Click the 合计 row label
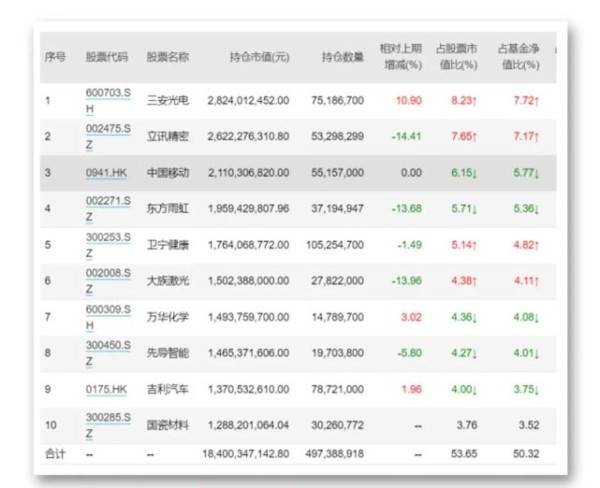600x488 pixels. [x=55, y=454]
